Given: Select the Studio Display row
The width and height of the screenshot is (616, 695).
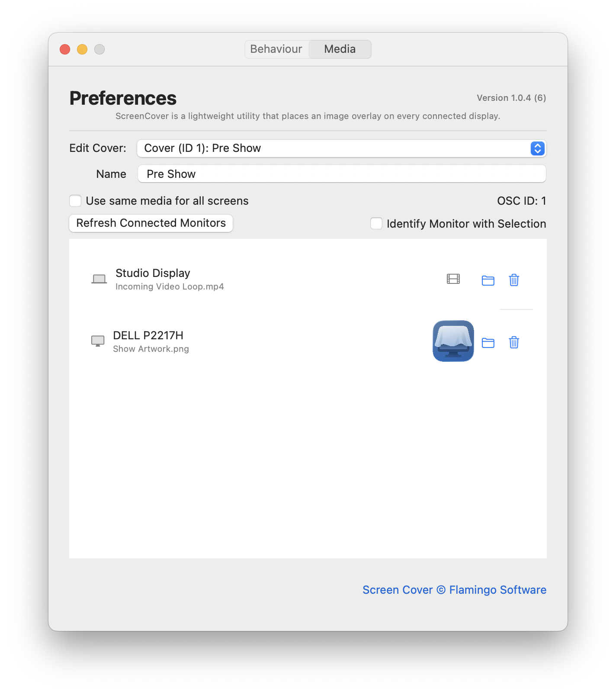Looking at the screenshot, I should click(x=308, y=280).
